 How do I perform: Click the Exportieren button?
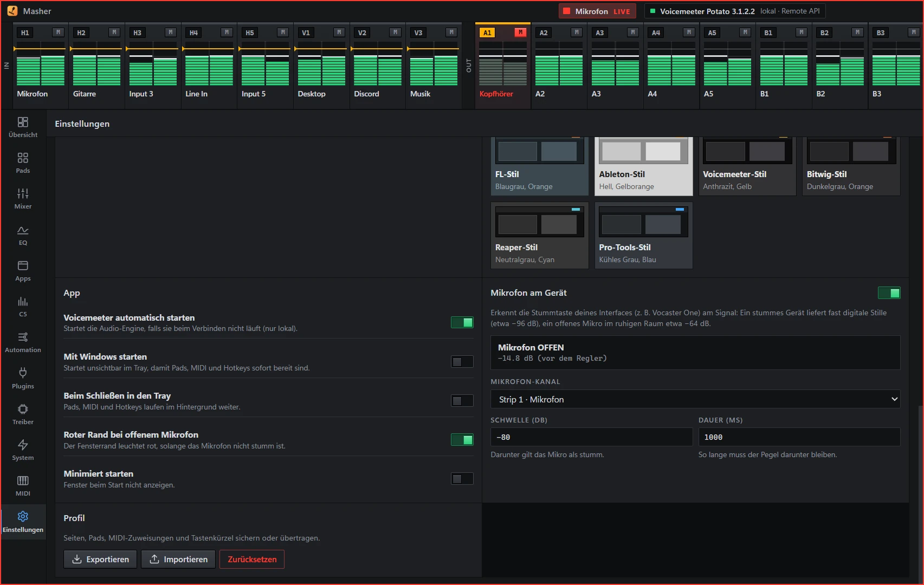click(100, 560)
